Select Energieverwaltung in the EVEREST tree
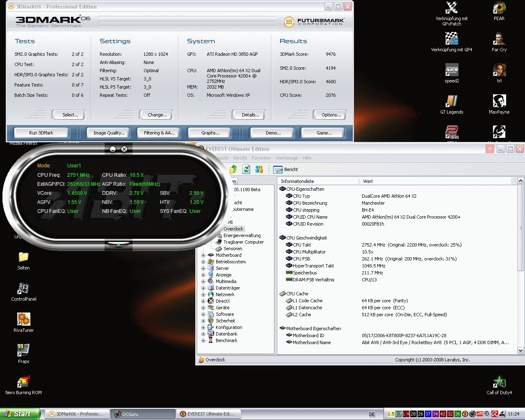Screen dimensions: 525x420 (x=242, y=235)
